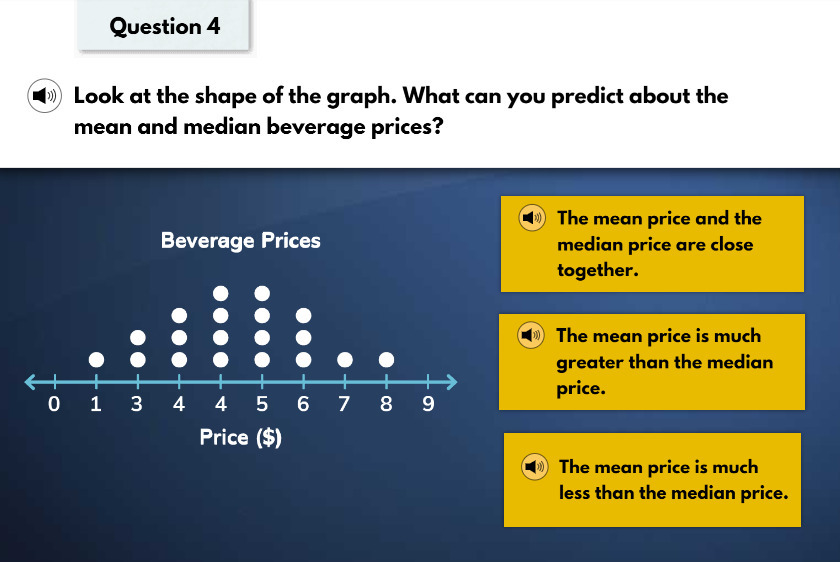840x562 pixels.
Task: Click the 9 label on the number line
Action: pos(428,404)
